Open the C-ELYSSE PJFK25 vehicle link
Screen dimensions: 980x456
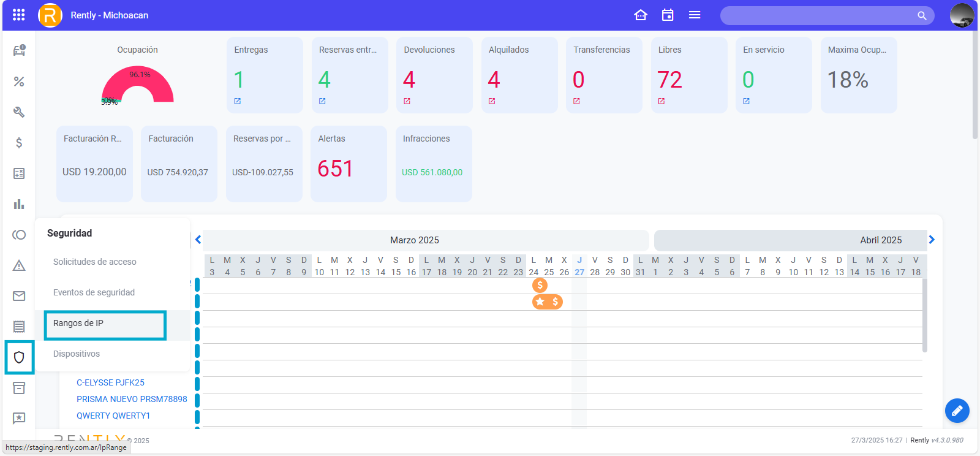point(110,382)
